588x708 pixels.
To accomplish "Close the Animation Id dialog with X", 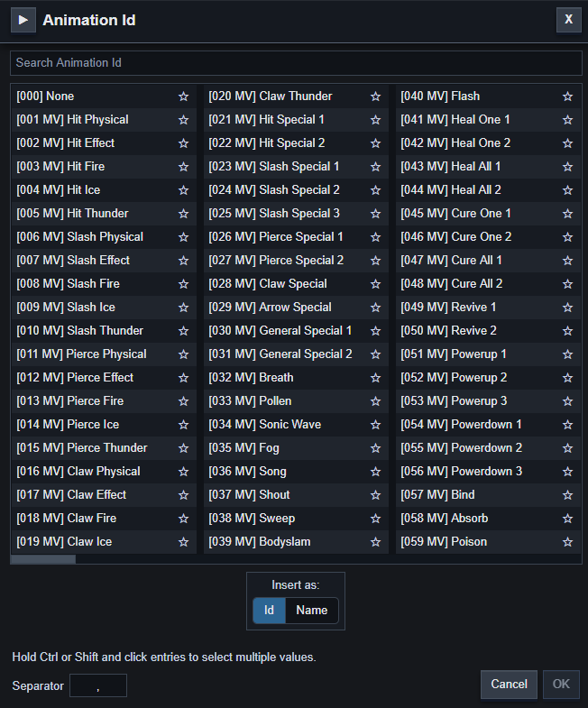I will click(x=568, y=20).
